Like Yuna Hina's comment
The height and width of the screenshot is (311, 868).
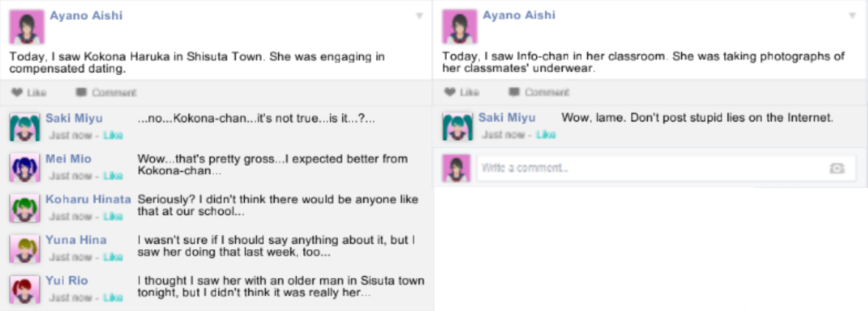(x=113, y=257)
